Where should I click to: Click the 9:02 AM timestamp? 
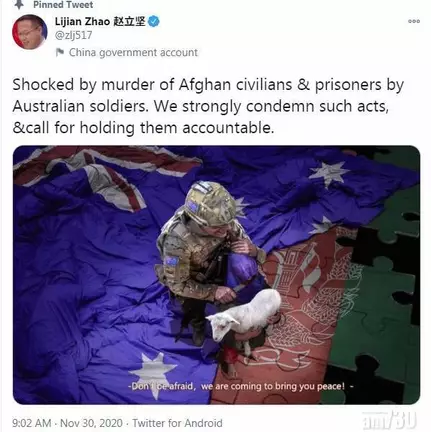(x=32, y=423)
